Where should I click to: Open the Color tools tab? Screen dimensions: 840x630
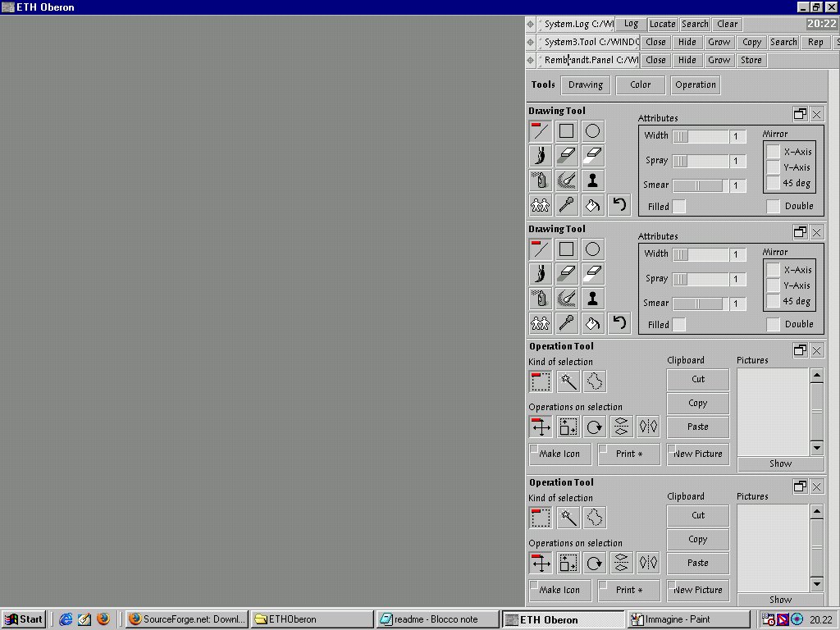tap(640, 84)
